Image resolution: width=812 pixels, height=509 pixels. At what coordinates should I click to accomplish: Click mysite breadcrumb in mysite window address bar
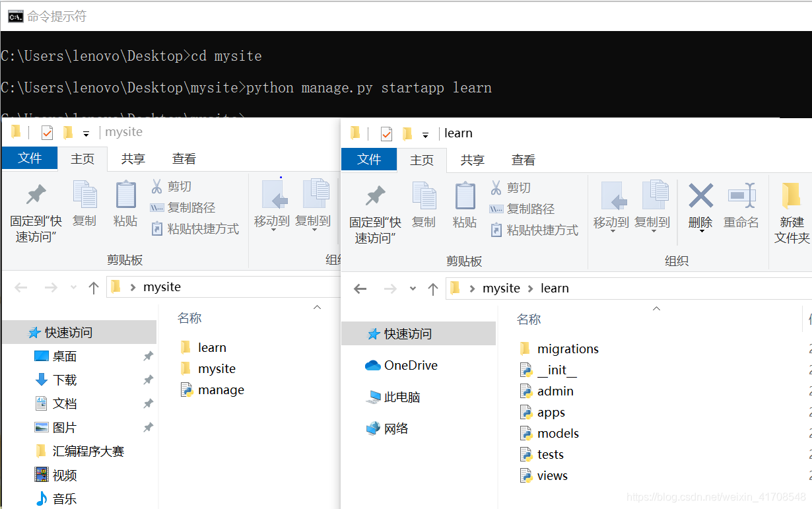point(162,287)
